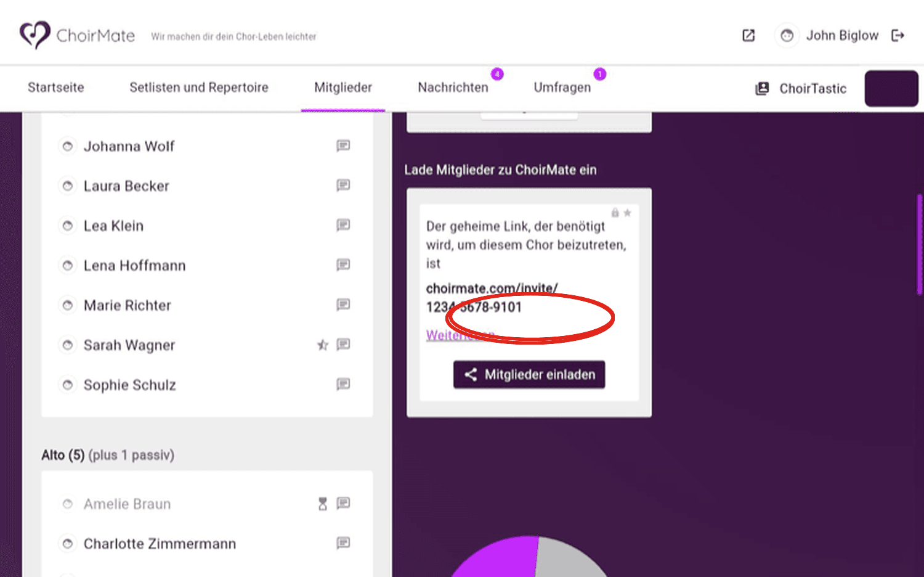Select member name Sarah Wagner

[x=129, y=345]
